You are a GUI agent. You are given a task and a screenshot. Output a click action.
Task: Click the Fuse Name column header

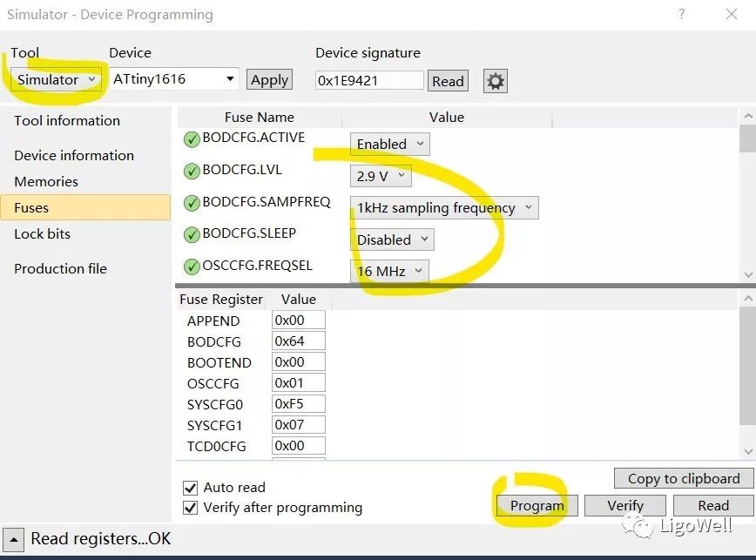click(x=260, y=118)
